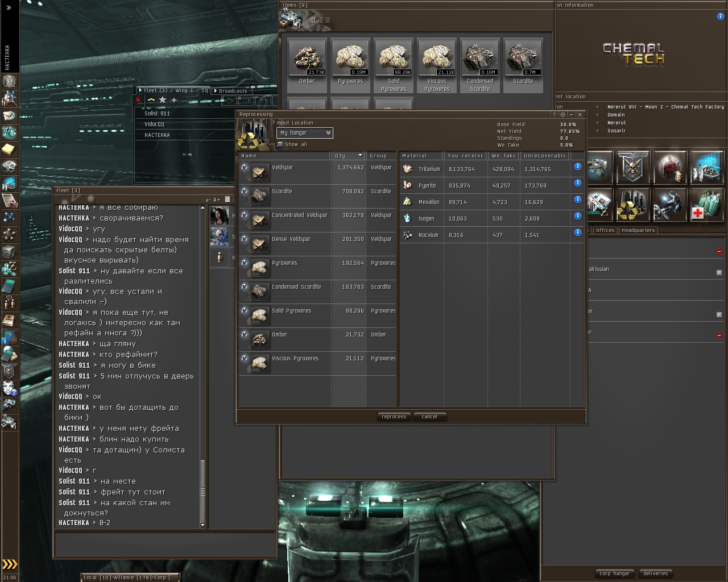Click the Qty column sort arrow
Viewport: 728px width, 582px height.
click(x=360, y=155)
